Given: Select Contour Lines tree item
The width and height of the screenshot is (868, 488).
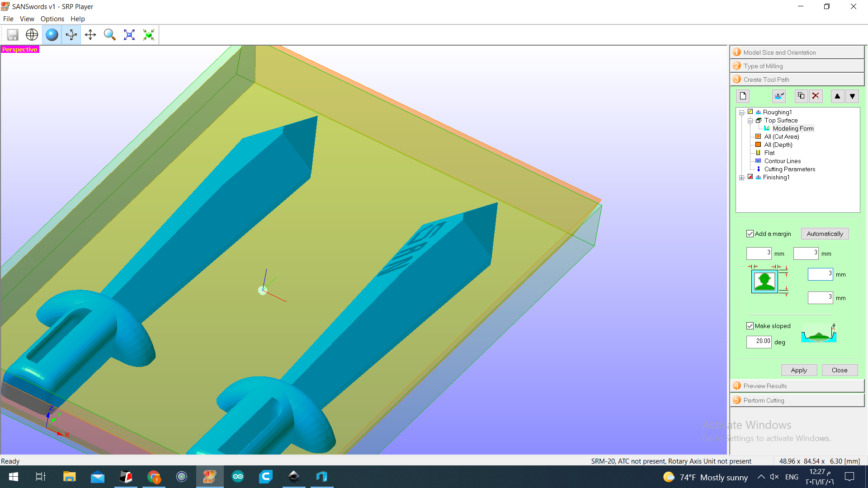Looking at the screenshot, I should (x=783, y=161).
